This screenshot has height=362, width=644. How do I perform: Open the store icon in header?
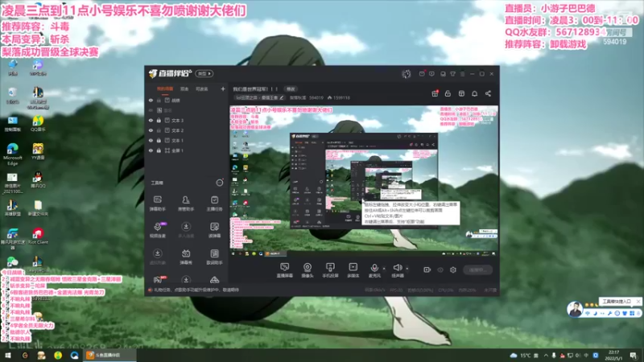tap(461, 93)
